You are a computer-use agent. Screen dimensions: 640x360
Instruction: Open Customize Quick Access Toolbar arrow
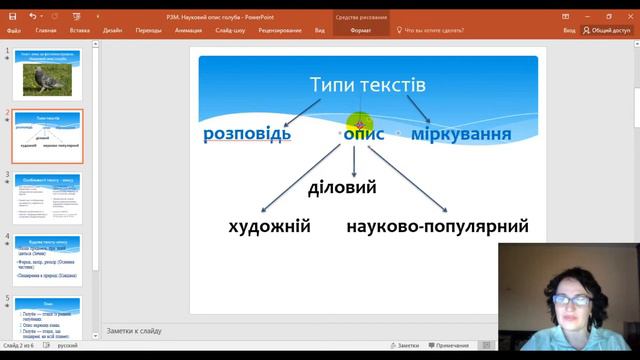click(98, 16)
